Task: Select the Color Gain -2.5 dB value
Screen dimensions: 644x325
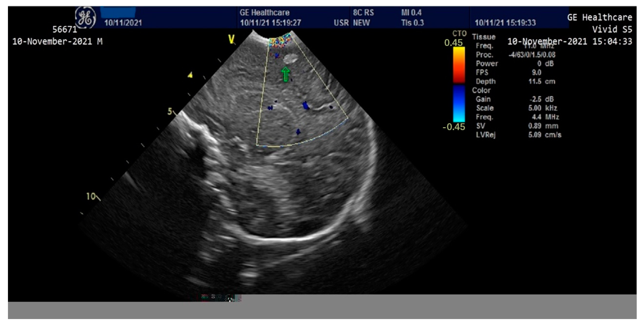Action: point(541,99)
